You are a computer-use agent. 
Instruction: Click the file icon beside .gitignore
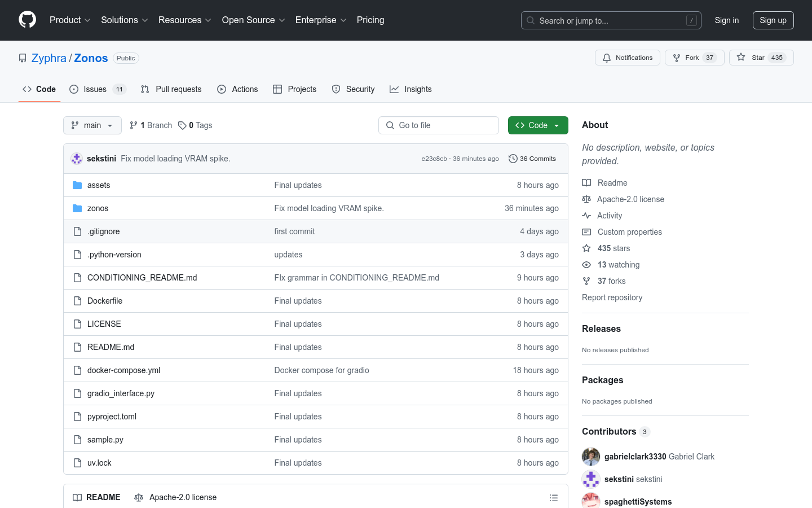click(77, 231)
